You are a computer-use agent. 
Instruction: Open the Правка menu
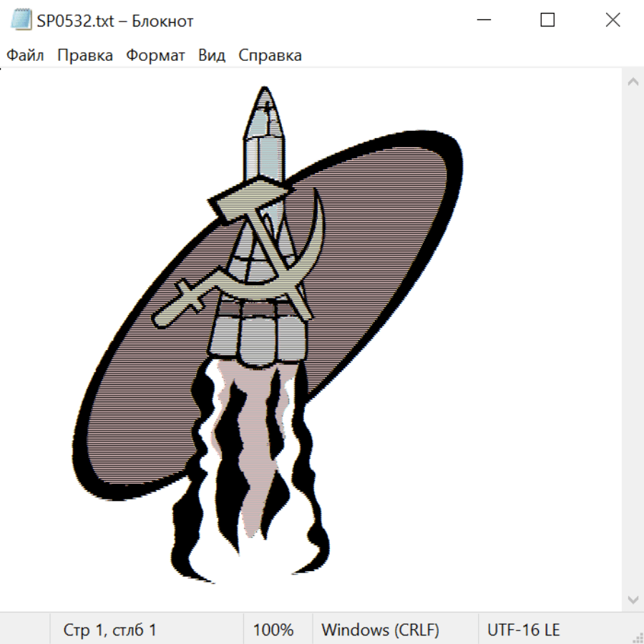84,56
